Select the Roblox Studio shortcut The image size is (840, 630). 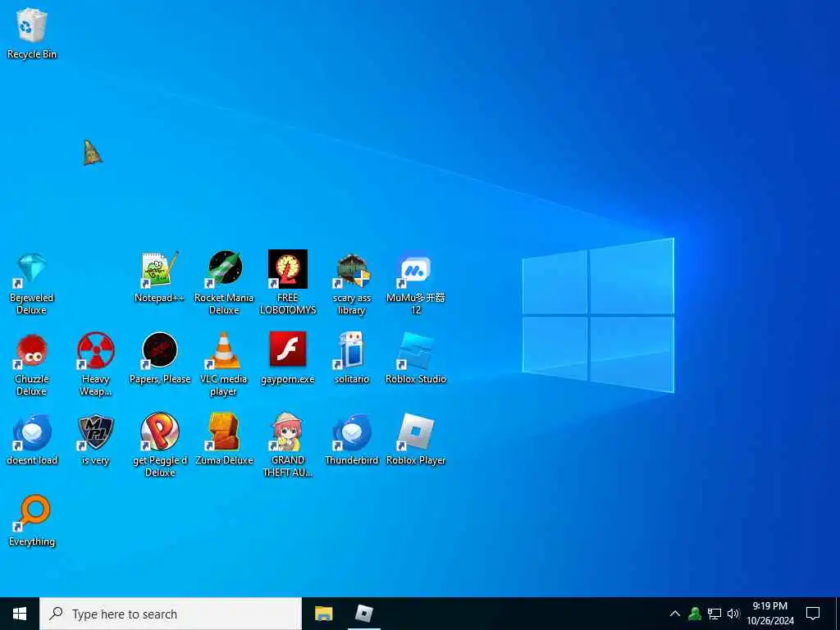(x=416, y=358)
